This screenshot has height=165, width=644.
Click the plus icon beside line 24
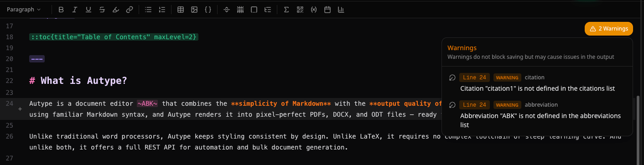[20, 109]
